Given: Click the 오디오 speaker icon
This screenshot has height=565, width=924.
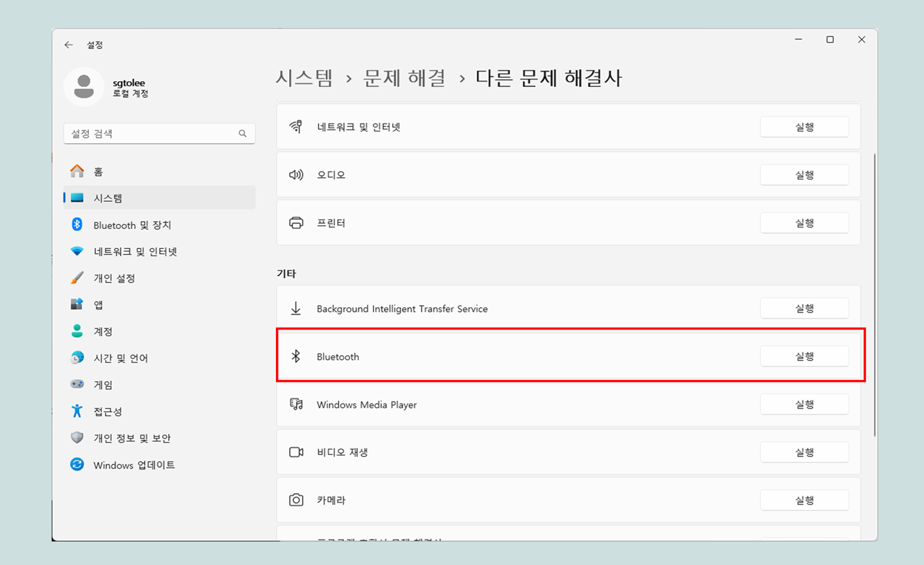Looking at the screenshot, I should pos(296,175).
